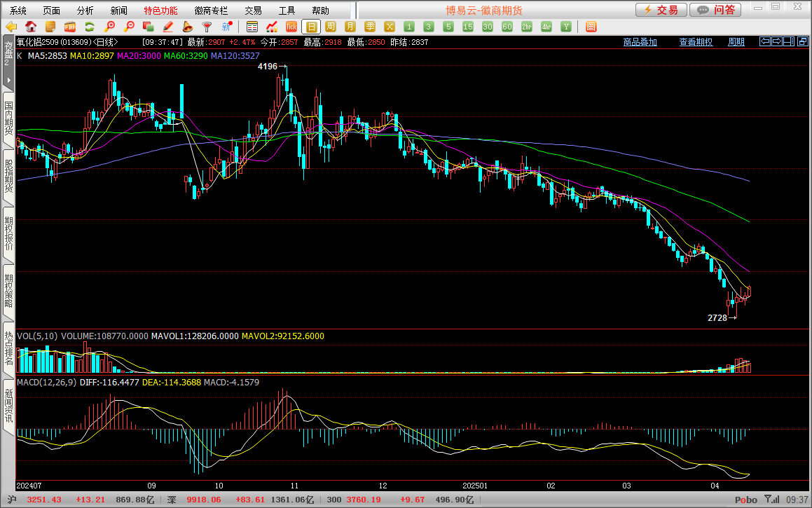
Task: Expand the side panel arrow below 夜盘
Action: 8,80
